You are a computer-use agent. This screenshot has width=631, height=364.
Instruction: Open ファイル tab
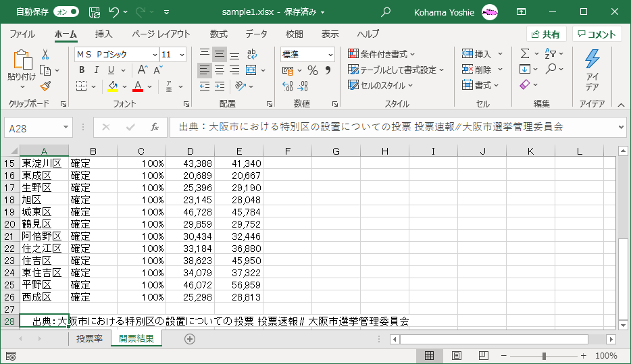click(22, 34)
